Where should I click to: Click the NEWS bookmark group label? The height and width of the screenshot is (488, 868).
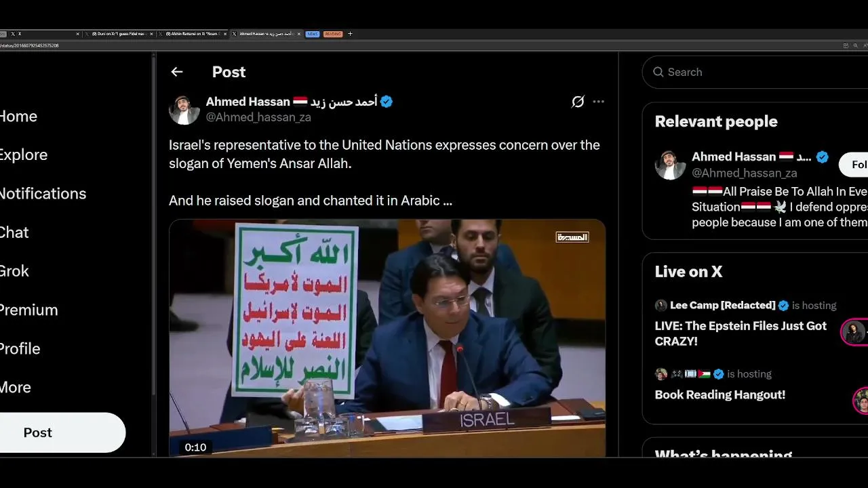tap(313, 34)
